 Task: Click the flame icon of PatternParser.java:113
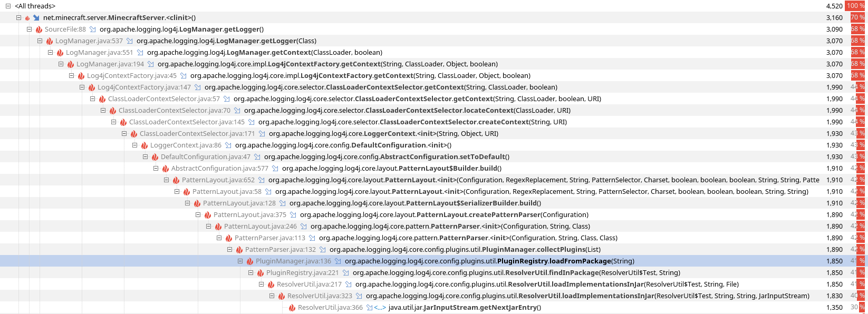(x=229, y=238)
